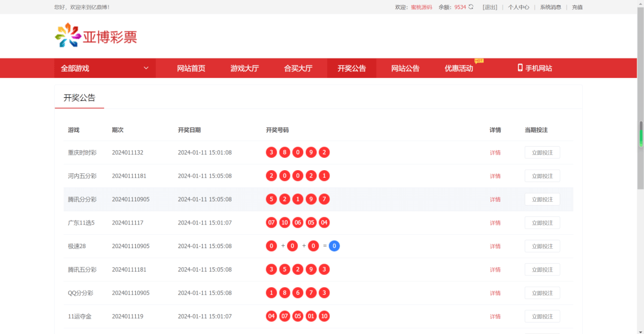Click the last red ball in 11运夺金 row
644x334 pixels.
[324, 316]
